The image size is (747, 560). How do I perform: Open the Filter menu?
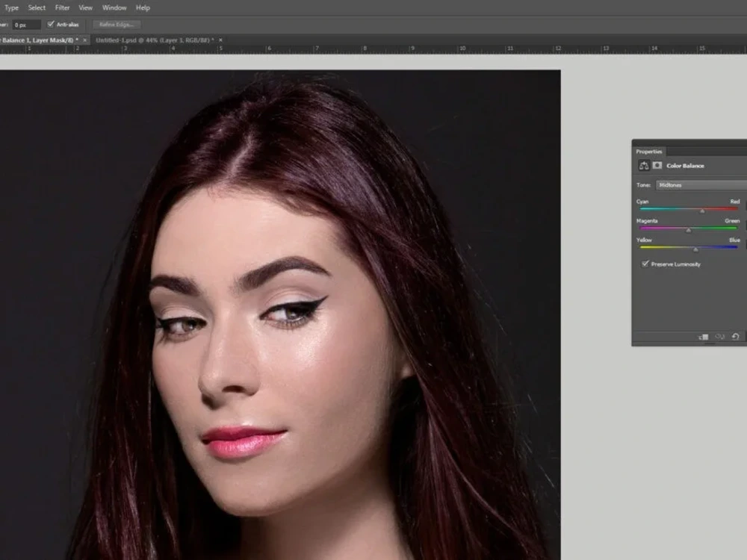[63, 7]
